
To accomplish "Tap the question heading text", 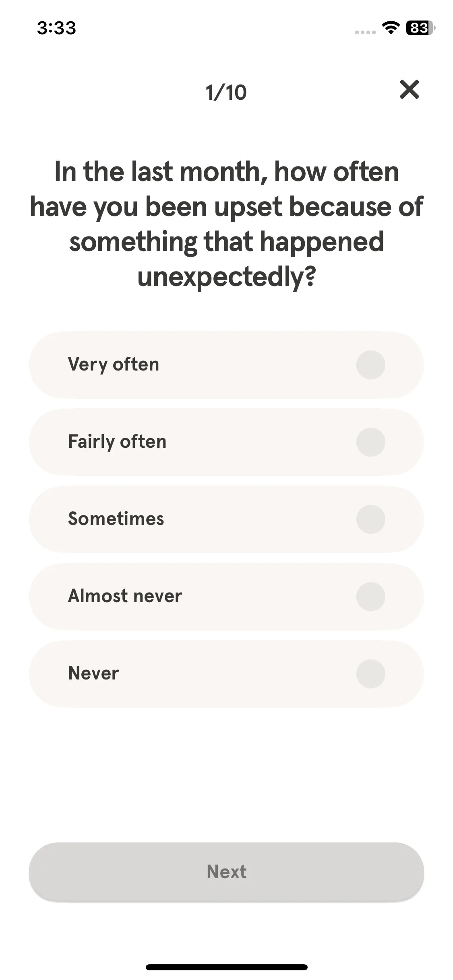I will [226, 224].
